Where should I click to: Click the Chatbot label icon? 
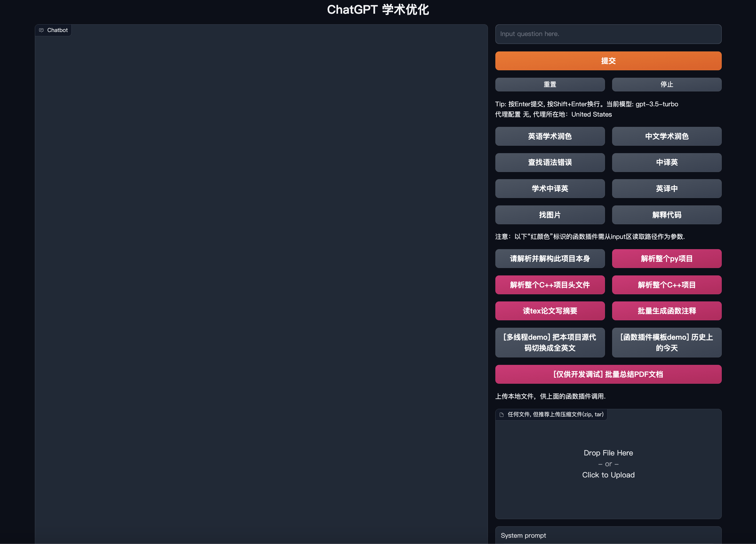tap(41, 30)
